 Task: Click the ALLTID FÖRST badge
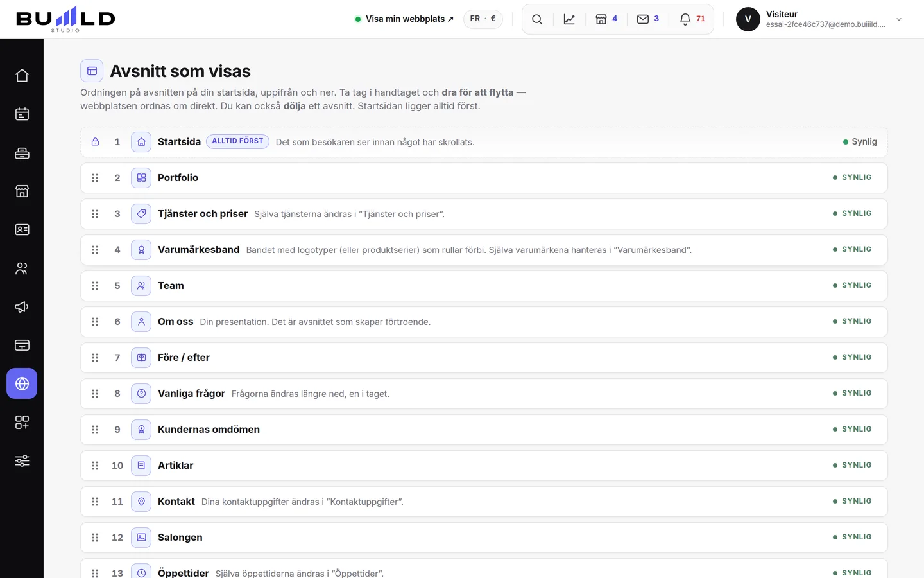tap(237, 141)
